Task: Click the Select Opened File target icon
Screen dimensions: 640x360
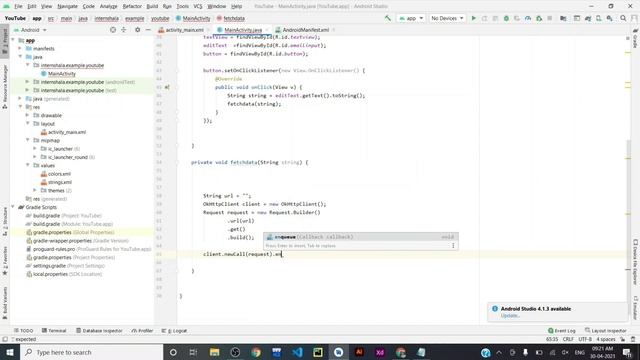Action: pos(113,30)
